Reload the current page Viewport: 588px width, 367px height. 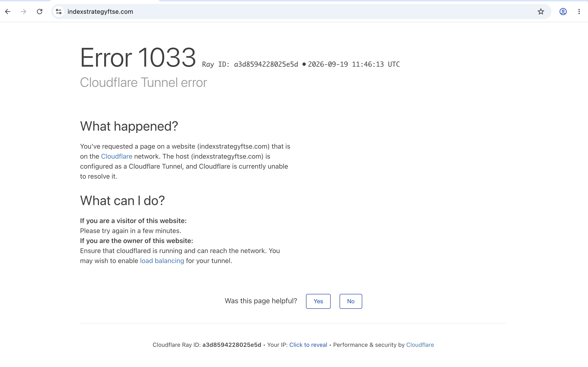click(x=40, y=12)
